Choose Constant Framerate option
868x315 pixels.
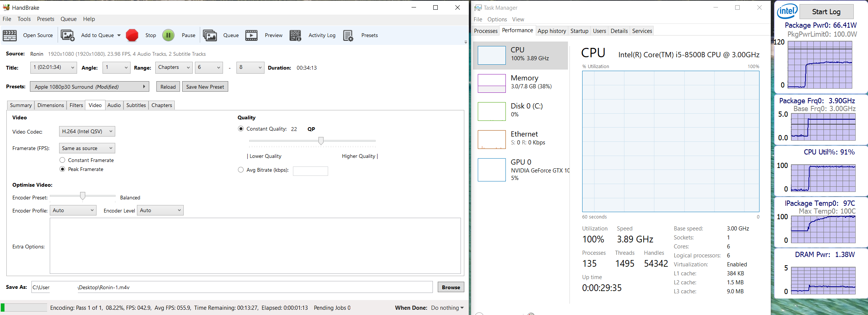(62, 160)
